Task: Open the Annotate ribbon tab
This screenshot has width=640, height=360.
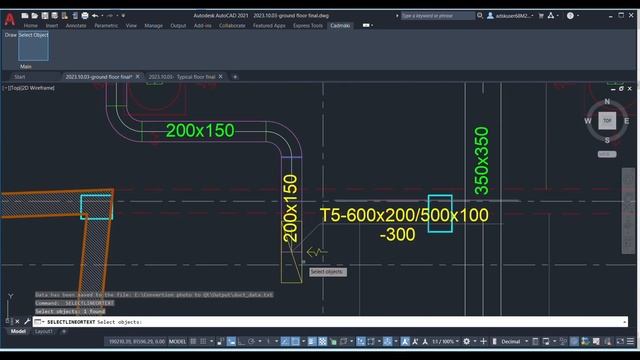Action: (76, 25)
